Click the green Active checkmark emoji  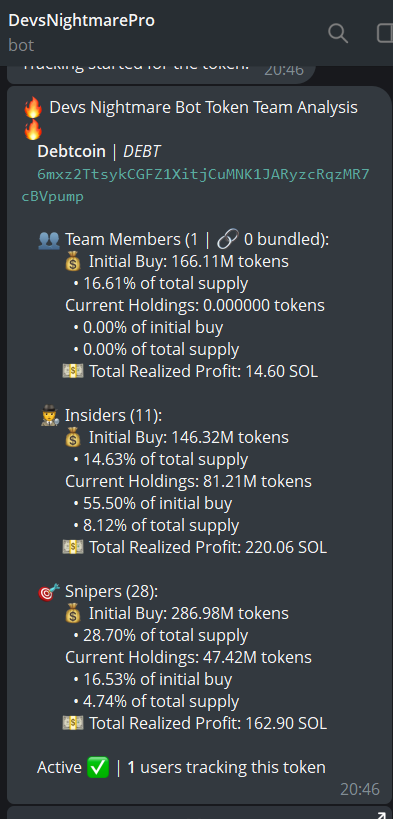tap(99, 768)
